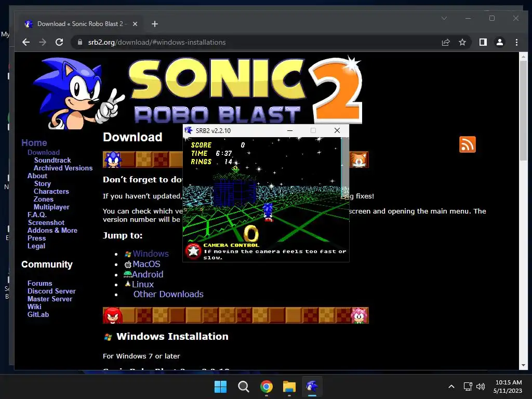Click the Sonic face icon on the checkered banner
The width and height of the screenshot is (532, 399).
(x=113, y=159)
